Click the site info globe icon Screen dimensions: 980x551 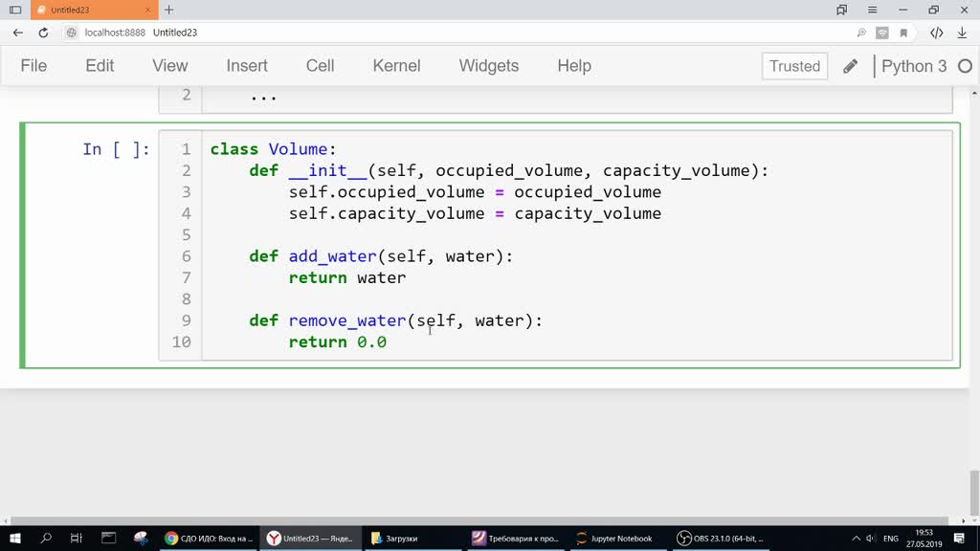tap(71, 33)
